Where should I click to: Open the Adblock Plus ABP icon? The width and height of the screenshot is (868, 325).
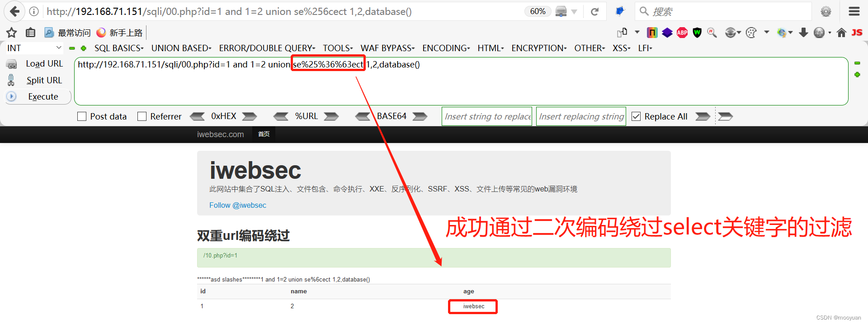point(682,33)
